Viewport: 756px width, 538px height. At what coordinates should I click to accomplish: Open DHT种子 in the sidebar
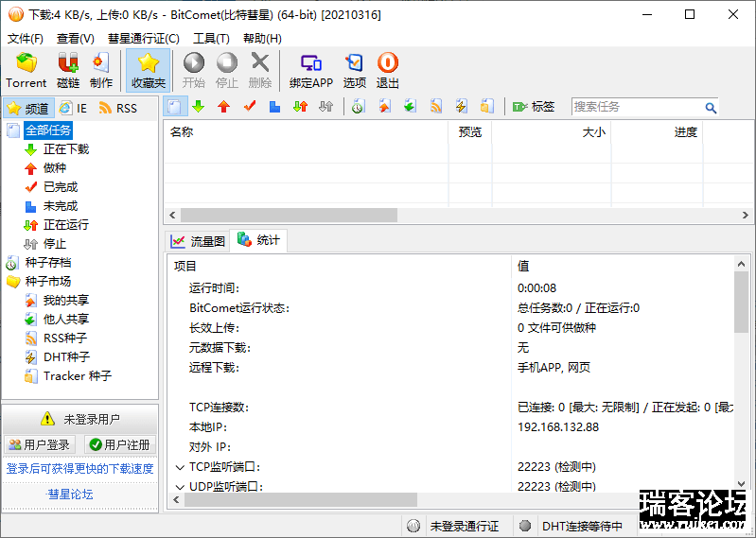(x=66, y=356)
